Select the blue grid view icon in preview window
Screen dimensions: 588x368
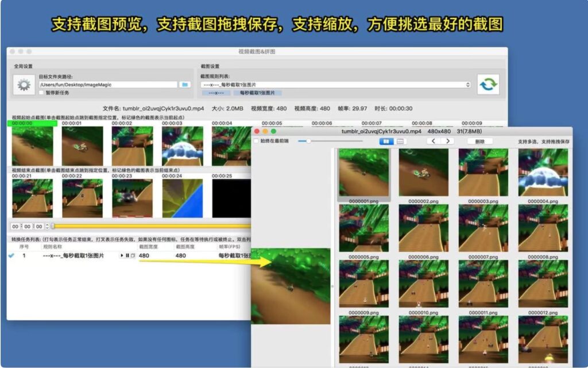[x=388, y=141]
